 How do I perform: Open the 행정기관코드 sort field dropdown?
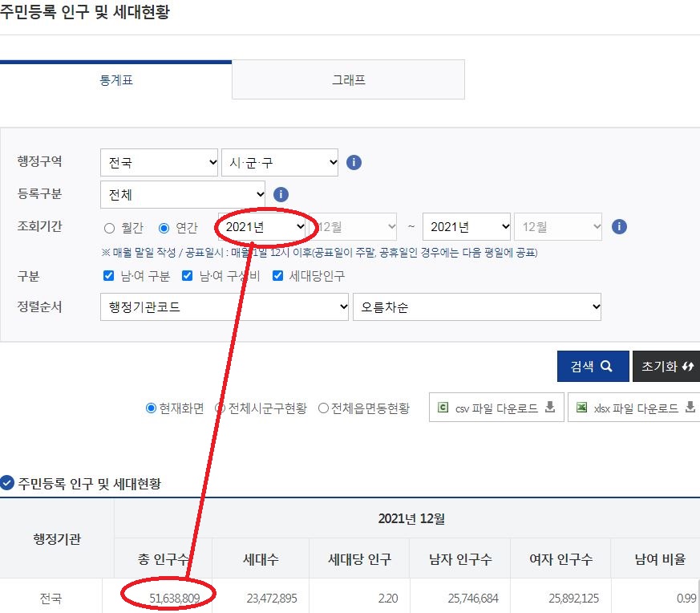[224, 307]
